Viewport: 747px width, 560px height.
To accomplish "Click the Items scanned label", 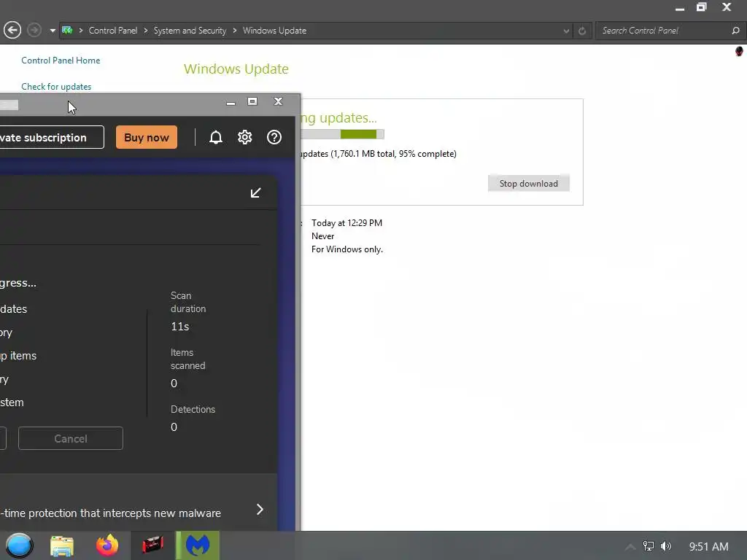I will 187,359.
